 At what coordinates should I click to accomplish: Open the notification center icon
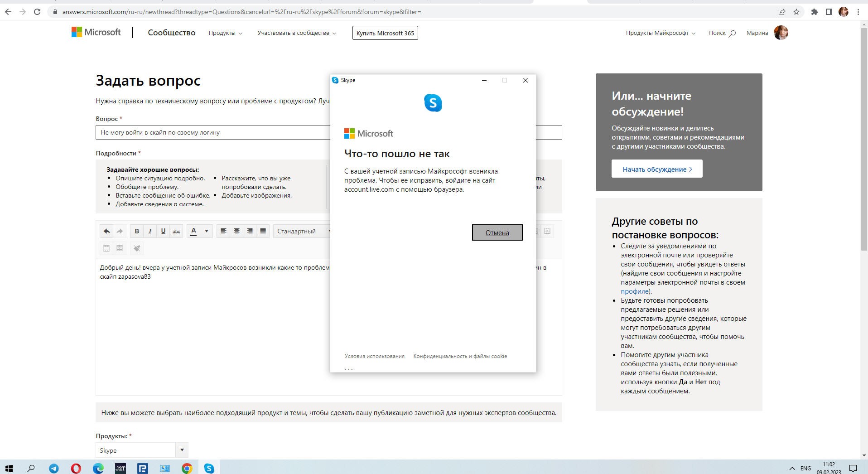[853, 468]
